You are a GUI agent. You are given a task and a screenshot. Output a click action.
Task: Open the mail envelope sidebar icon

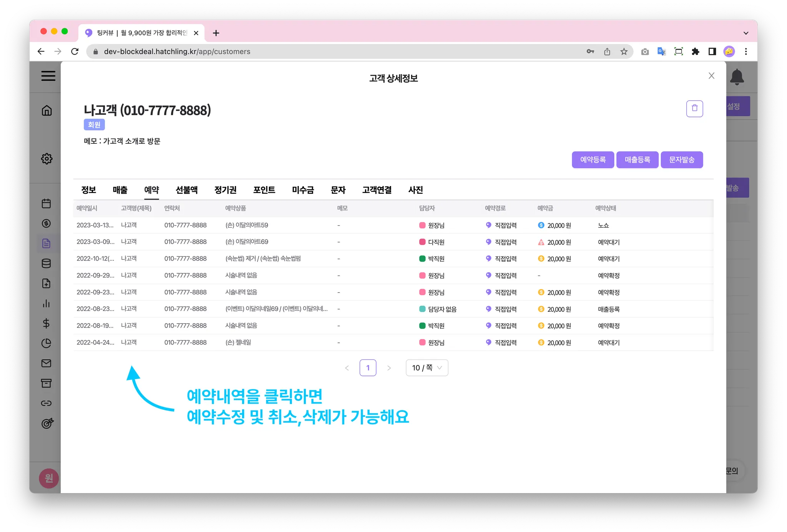(x=46, y=363)
